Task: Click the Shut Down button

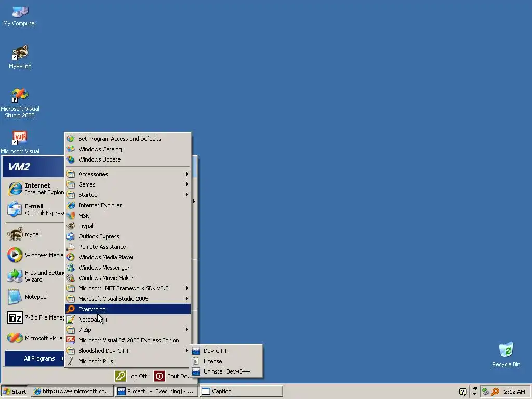Action: coord(172,376)
